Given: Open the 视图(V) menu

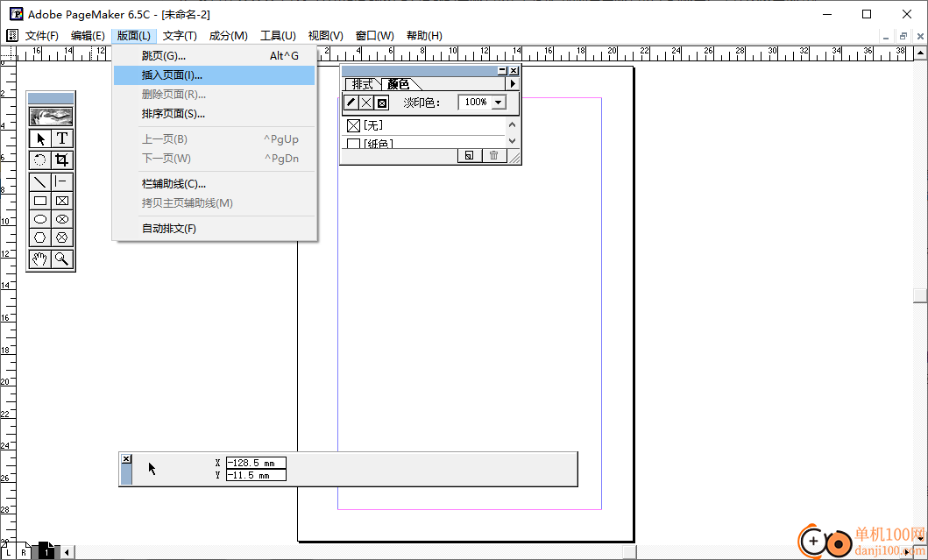Looking at the screenshot, I should 325,36.
